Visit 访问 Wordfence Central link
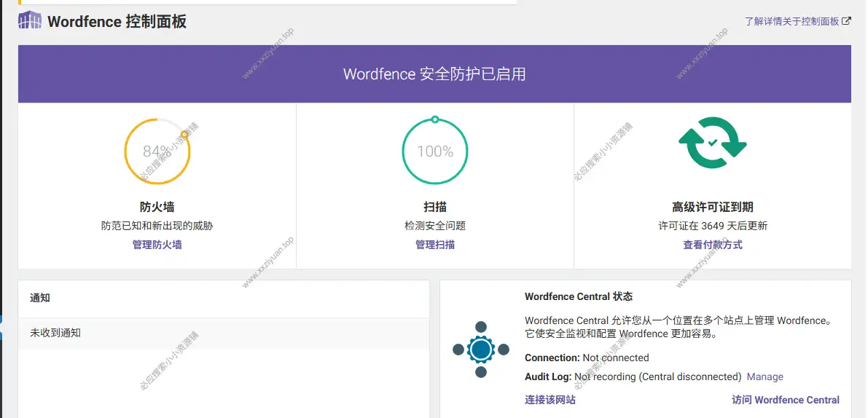Viewport: 868px width, 418px height. click(x=785, y=400)
